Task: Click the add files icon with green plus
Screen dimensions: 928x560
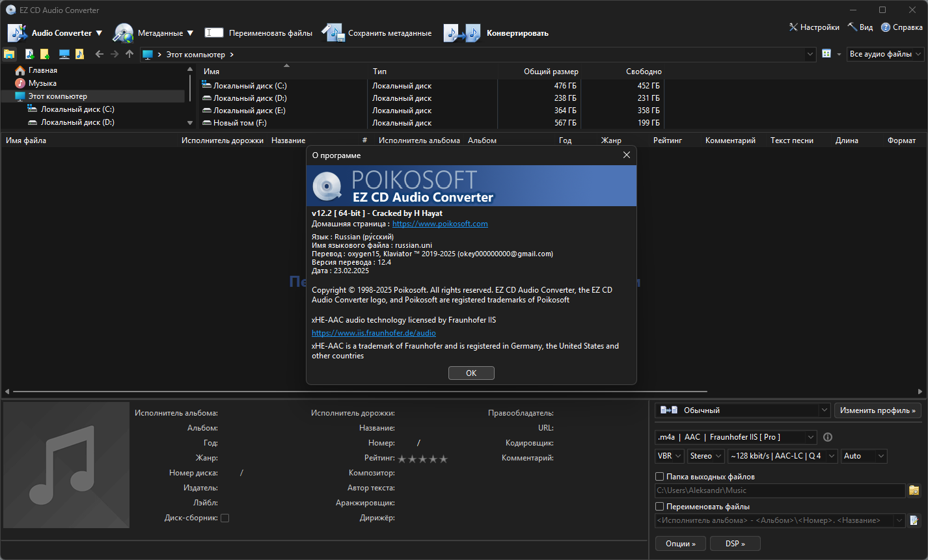Action: [x=29, y=54]
